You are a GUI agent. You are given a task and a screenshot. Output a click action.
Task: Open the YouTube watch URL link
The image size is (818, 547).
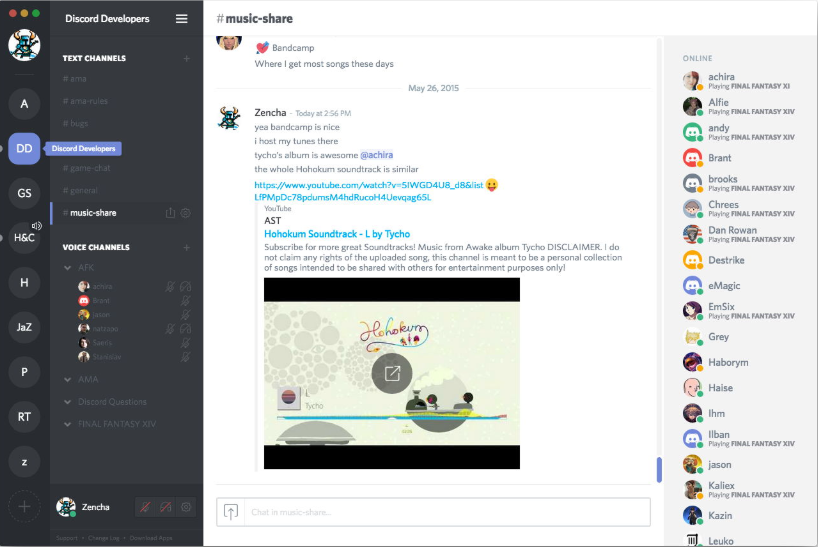click(x=369, y=191)
